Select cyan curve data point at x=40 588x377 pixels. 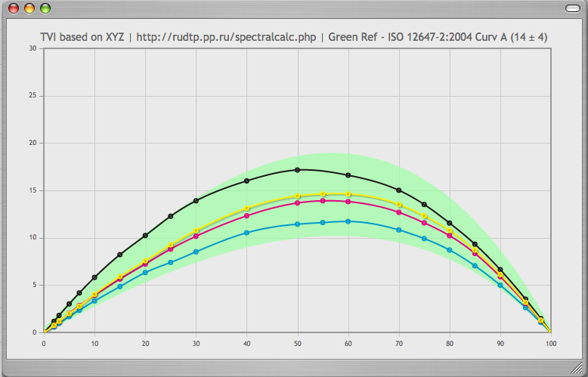pos(246,233)
